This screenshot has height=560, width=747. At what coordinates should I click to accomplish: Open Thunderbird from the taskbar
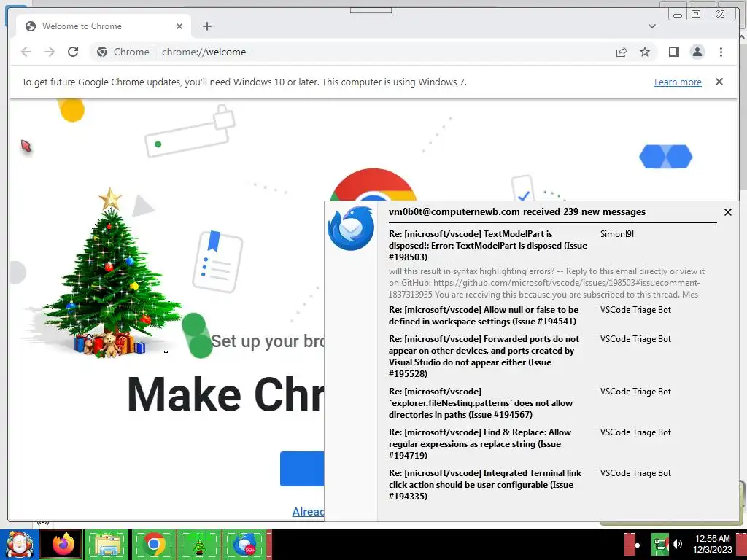tap(244, 545)
